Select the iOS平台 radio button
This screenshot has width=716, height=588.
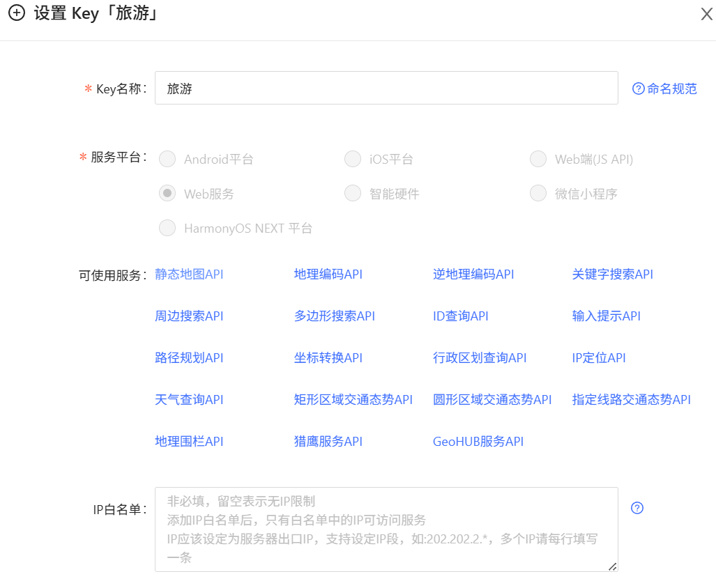tap(353, 160)
